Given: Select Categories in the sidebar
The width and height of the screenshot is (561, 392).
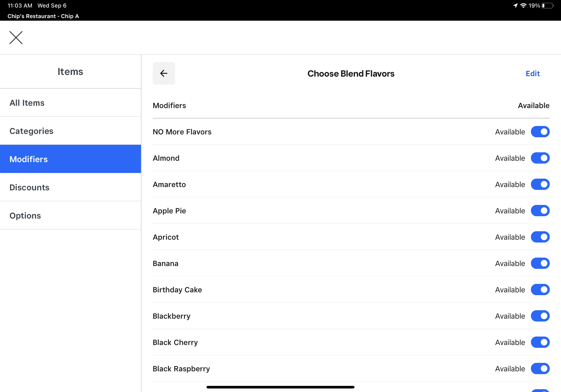Looking at the screenshot, I should [x=70, y=131].
